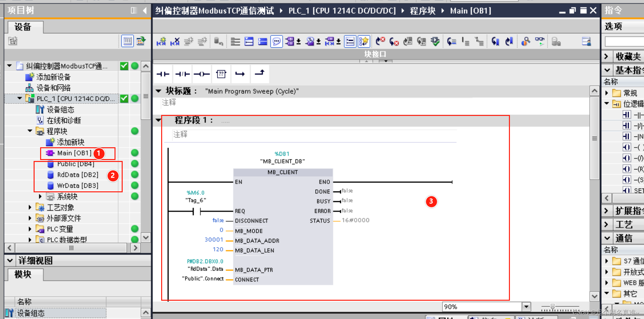
Task: Collapse the project root node arrow
Action: pyautogui.click(x=9, y=66)
